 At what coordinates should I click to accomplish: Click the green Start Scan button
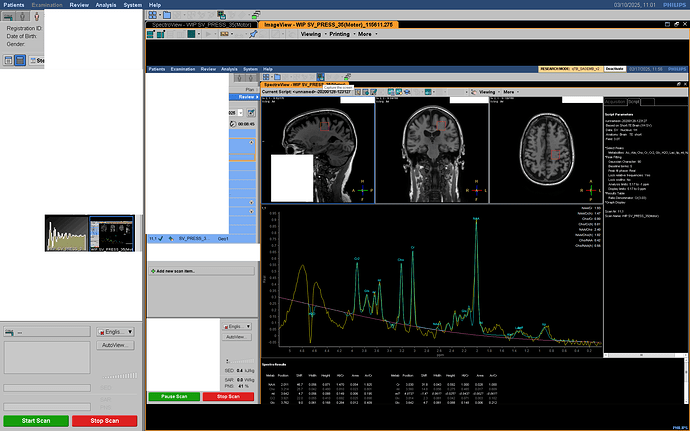(36, 420)
